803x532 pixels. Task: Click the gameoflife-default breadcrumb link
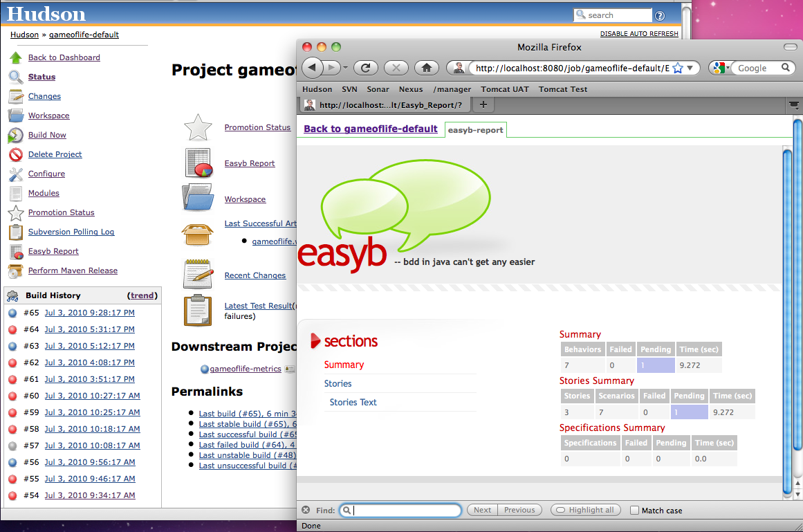[x=84, y=35]
